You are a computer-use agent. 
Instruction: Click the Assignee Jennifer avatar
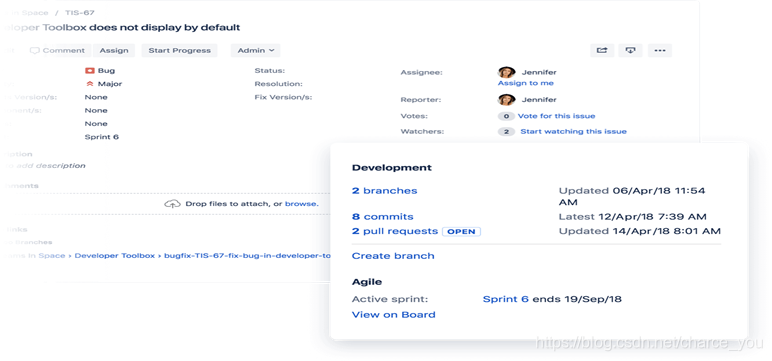(506, 72)
